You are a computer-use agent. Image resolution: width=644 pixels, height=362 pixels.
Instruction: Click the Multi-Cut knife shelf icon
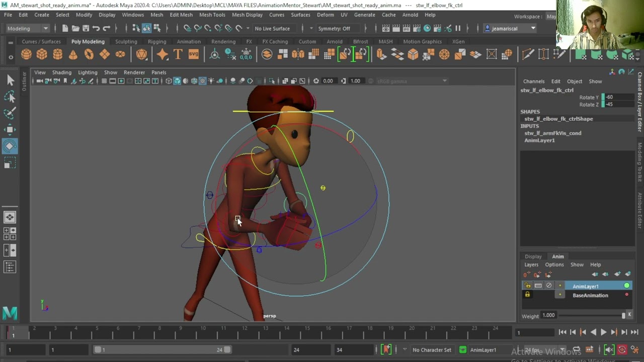[528, 54]
